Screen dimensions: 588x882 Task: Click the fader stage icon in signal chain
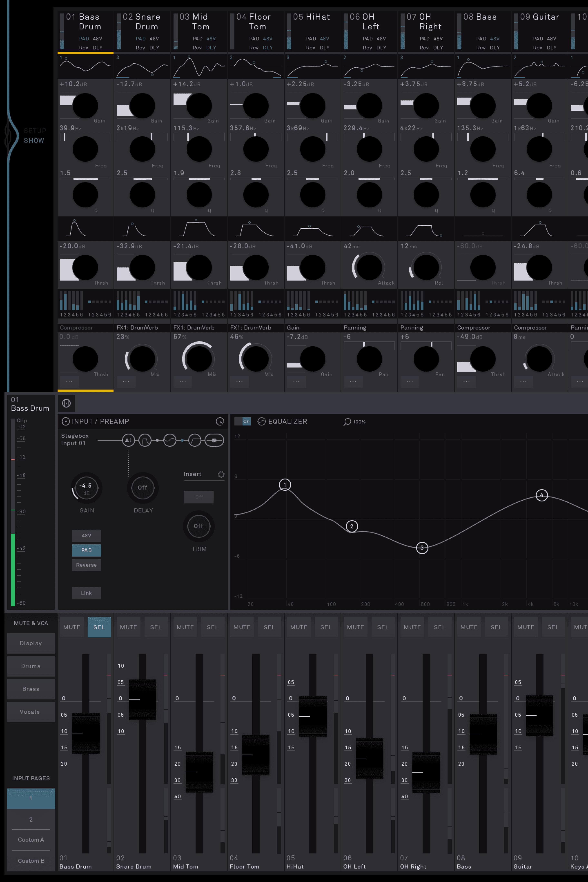click(x=215, y=440)
